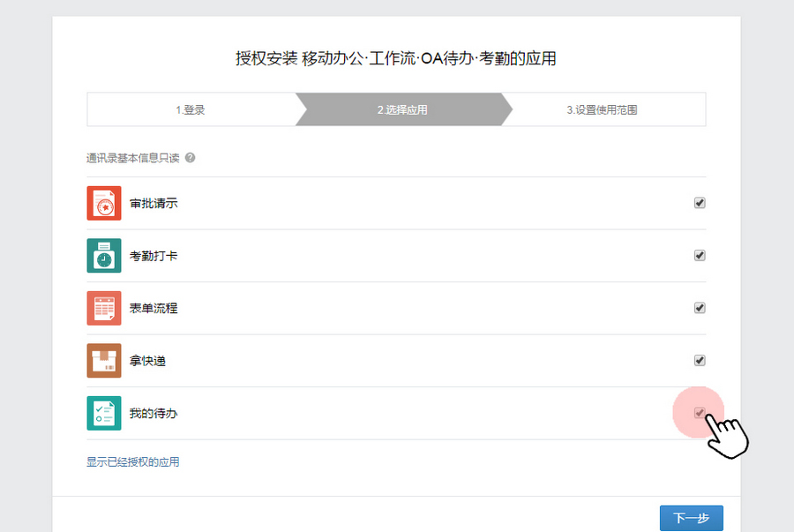Select the 2.选择应用 step
The image size is (794, 532).
point(402,110)
